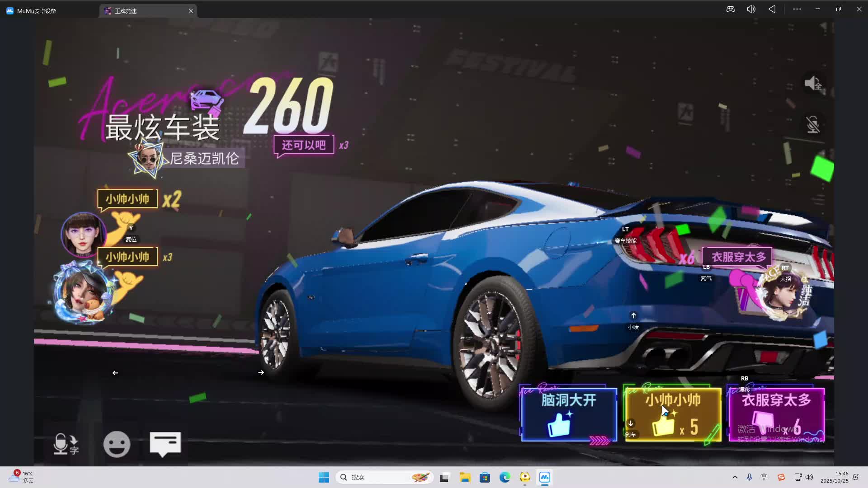The height and width of the screenshot is (488, 868).
Task: Toggle the game sound speaker icon
Action: click(813, 83)
